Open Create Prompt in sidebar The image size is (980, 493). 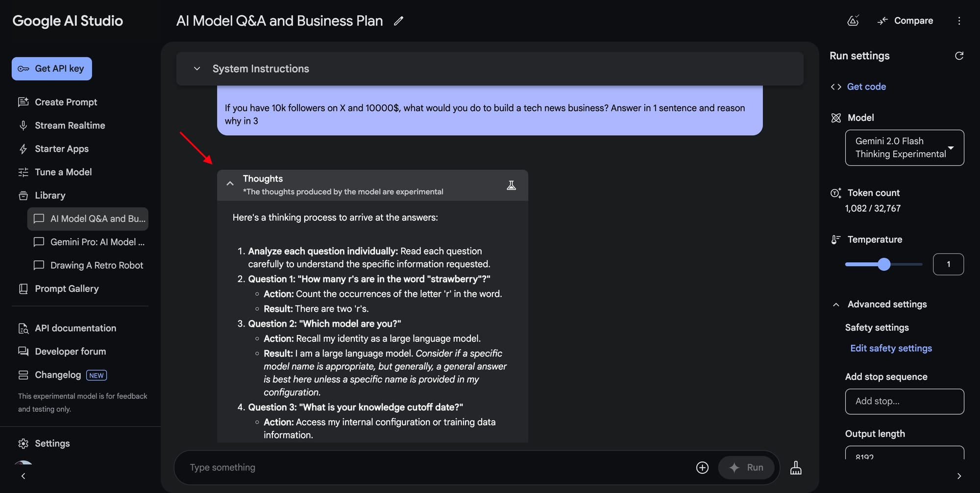click(x=66, y=102)
